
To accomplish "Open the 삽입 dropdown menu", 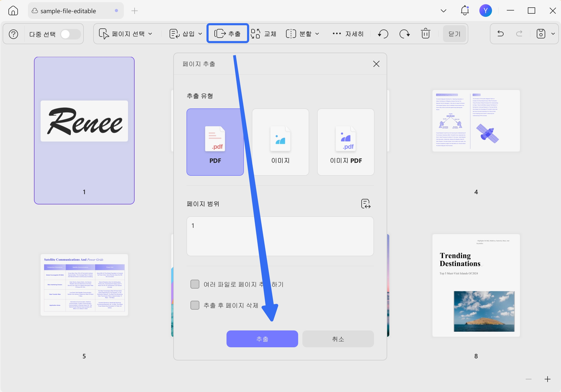I will click(x=186, y=34).
